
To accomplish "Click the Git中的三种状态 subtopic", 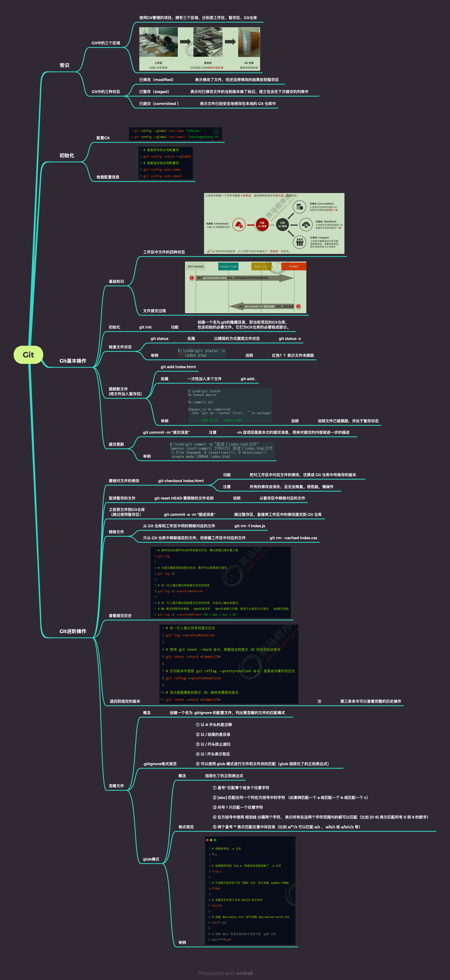I will (106, 92).
